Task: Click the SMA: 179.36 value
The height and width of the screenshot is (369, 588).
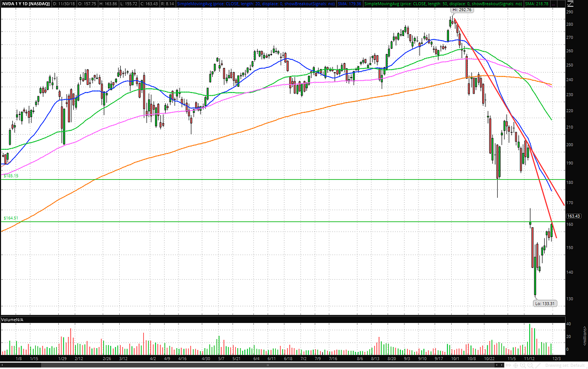Action: point(350,4)
